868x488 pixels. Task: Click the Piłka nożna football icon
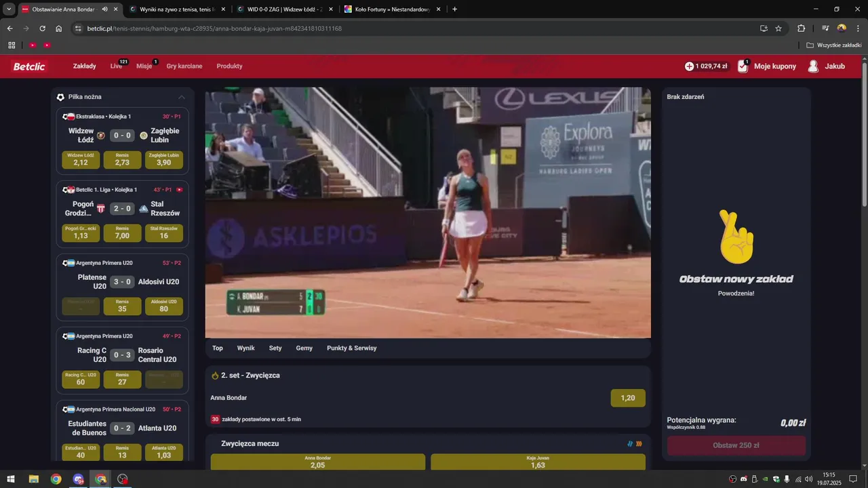(61, 97)
